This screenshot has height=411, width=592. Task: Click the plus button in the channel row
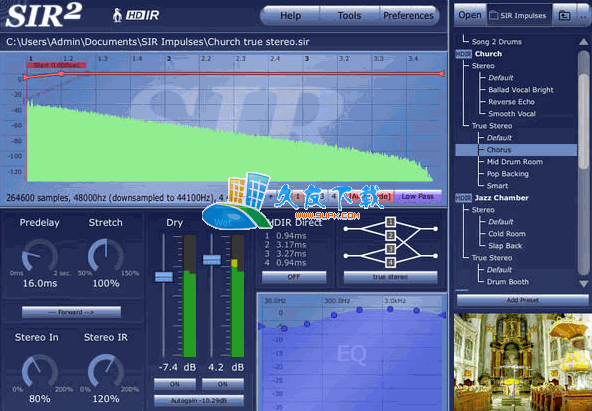[x=271, y=196]
